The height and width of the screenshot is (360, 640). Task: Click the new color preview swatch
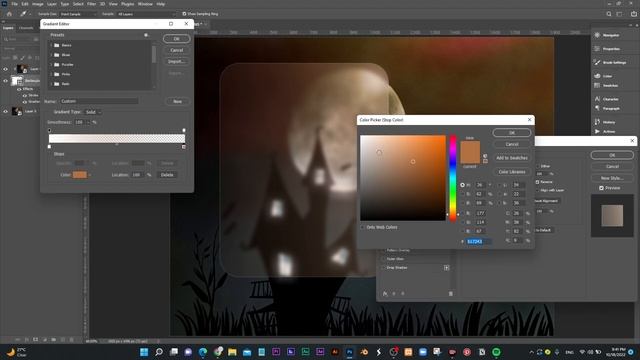pos(470,147)
